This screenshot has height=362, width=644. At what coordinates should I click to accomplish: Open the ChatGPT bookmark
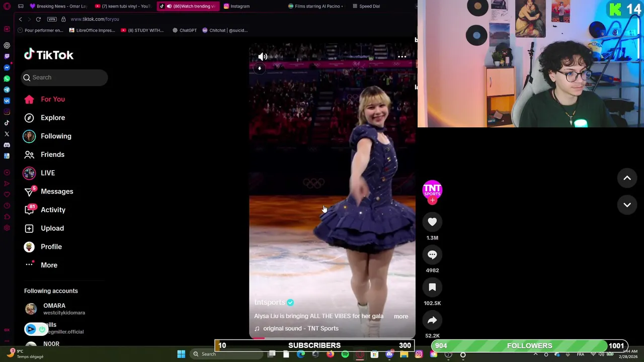coord(185,30)
